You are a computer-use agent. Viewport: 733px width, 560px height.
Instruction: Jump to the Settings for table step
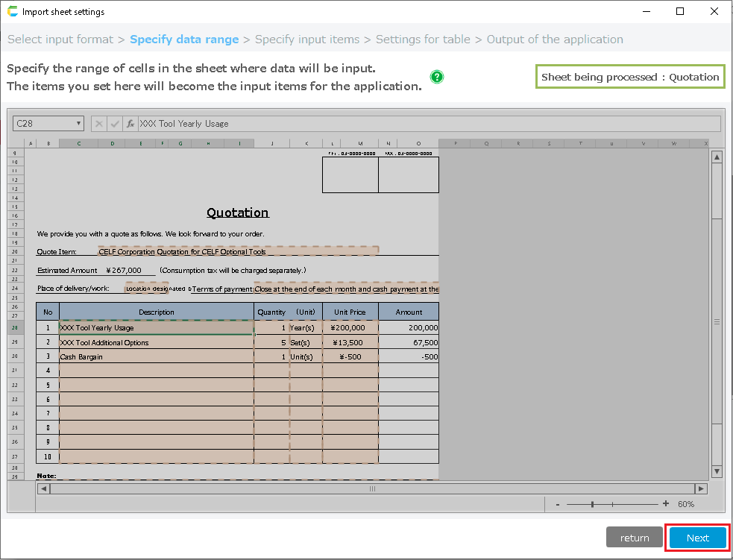pyautogui.click(x=422, y=40)
